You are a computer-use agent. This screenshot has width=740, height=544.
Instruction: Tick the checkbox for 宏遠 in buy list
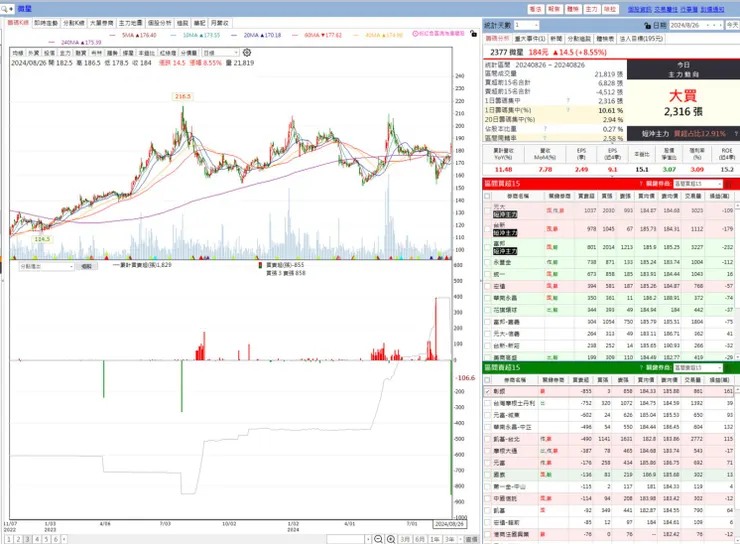488,286
